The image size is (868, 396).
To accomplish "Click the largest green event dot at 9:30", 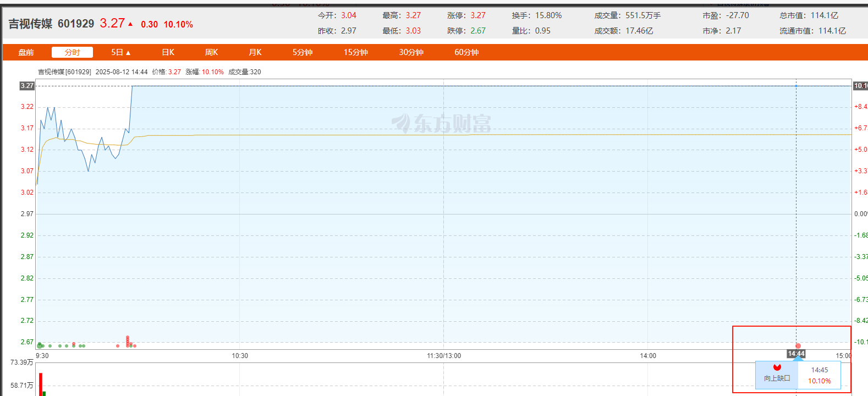I will click(40, 345).
